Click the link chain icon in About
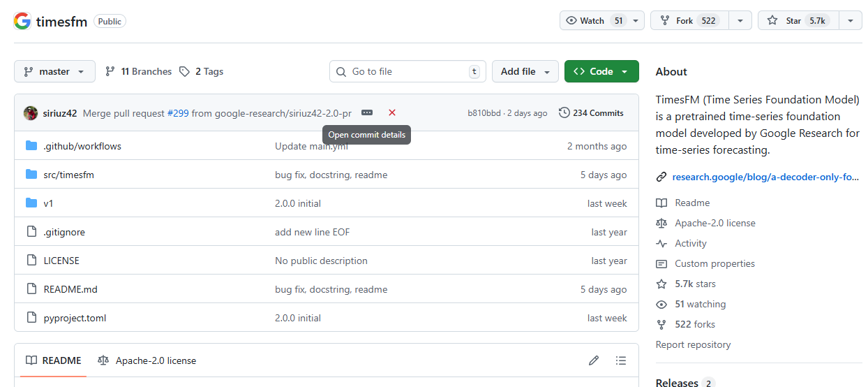The image size is (868, 387). (661, 177)
